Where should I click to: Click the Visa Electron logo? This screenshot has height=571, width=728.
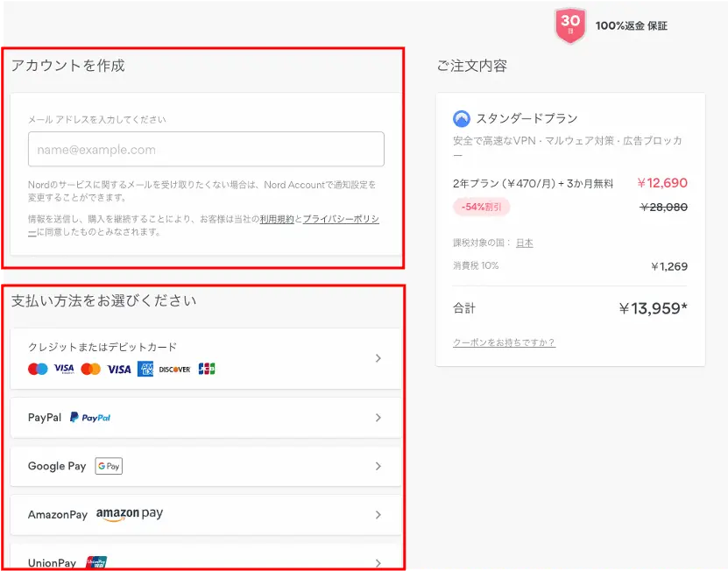coord(64,369)
